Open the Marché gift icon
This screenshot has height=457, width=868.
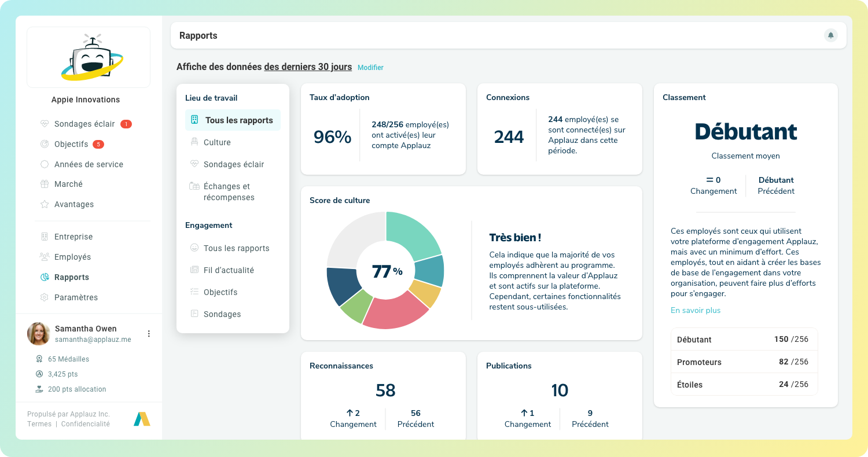click(x=45, y=184)
